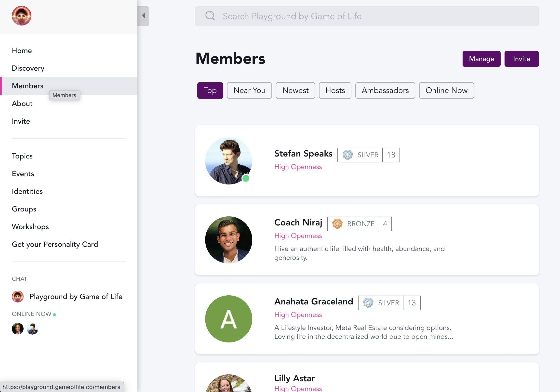Click Anahata Graceland's score 13
This screenshot has height=392, width=560.
click(x=412, y=303)
